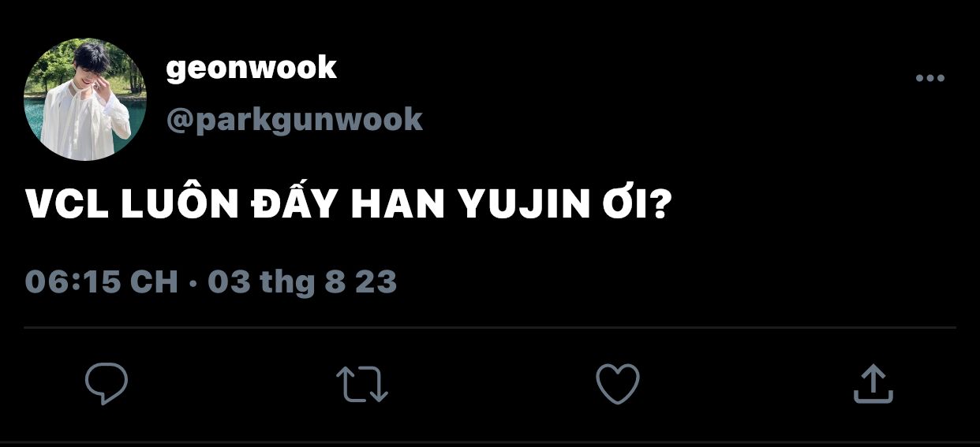Open the three-dot more options menu
The width and height of the screenshot is (980, 447).
[930, 78]
